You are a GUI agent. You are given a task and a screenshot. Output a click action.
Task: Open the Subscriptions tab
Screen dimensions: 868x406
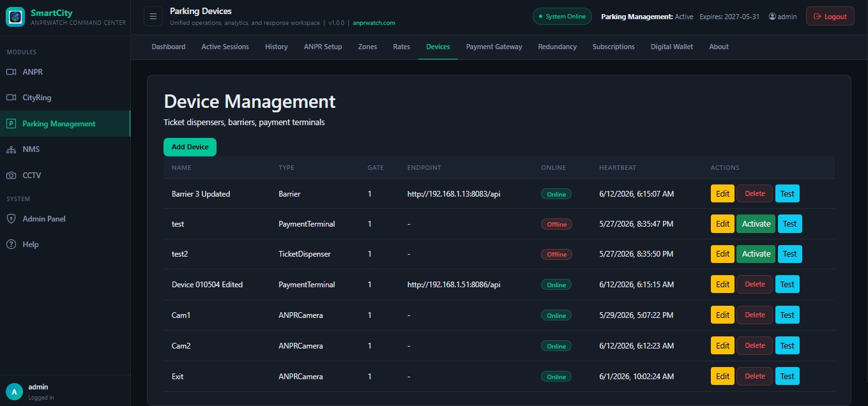pos(614,47)
